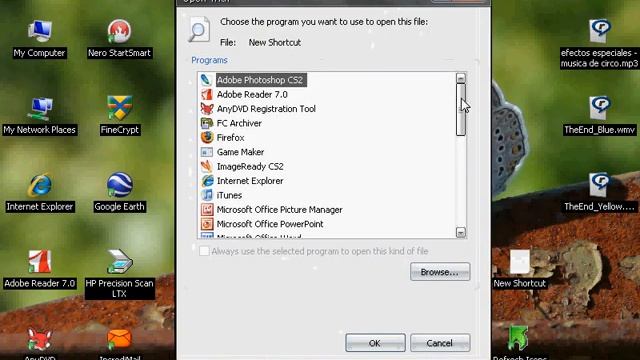Image resolution: width=640 pixels, height=360 pixels.
Task: Open Nero StartSmart desktop icon
Action: pyautogui.click(x=119, y=31)
